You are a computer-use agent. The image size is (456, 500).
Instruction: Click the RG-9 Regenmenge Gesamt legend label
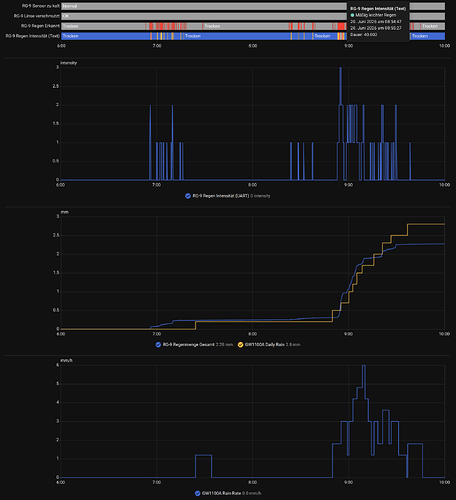click(x=189, y=344)
